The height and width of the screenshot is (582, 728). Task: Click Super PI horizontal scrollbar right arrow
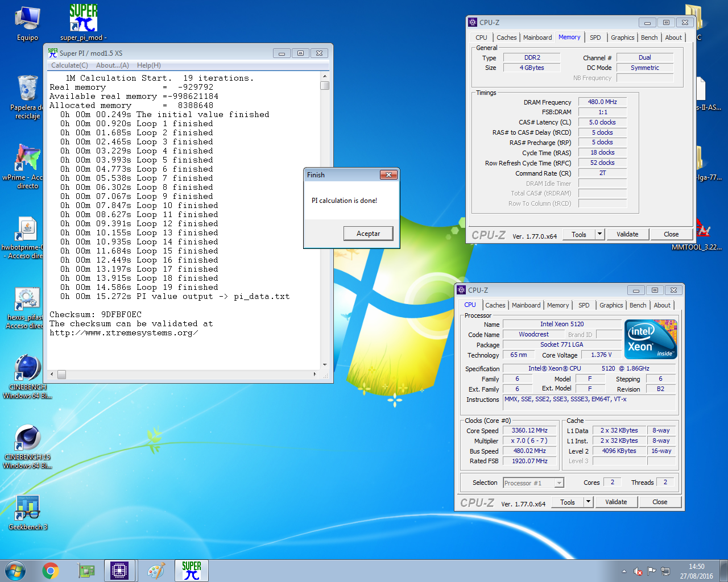click(315, 374)
